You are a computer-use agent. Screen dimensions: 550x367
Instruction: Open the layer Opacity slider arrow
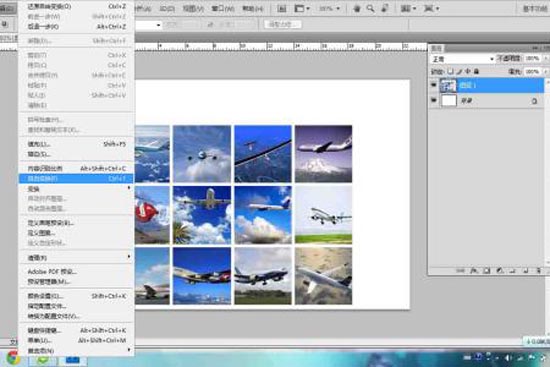[545, 59]
